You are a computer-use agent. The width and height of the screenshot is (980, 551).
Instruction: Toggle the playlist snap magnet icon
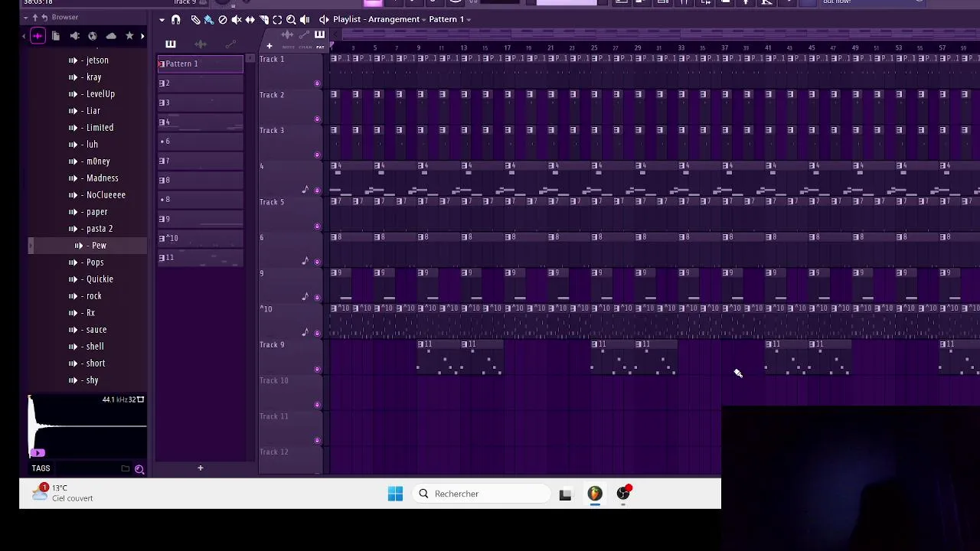pyautogui.click(x=176, y=19)
